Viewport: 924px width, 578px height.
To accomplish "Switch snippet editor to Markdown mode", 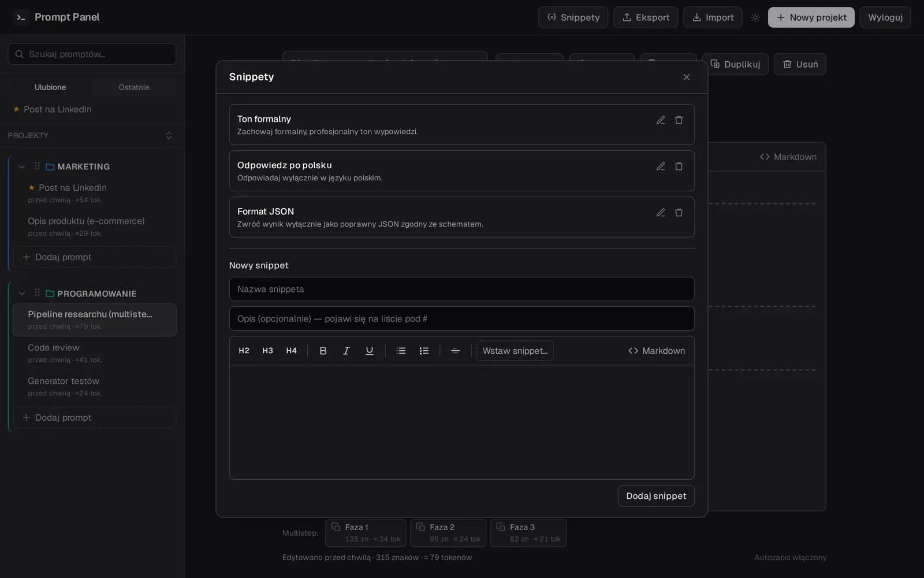I will [657, 351].
